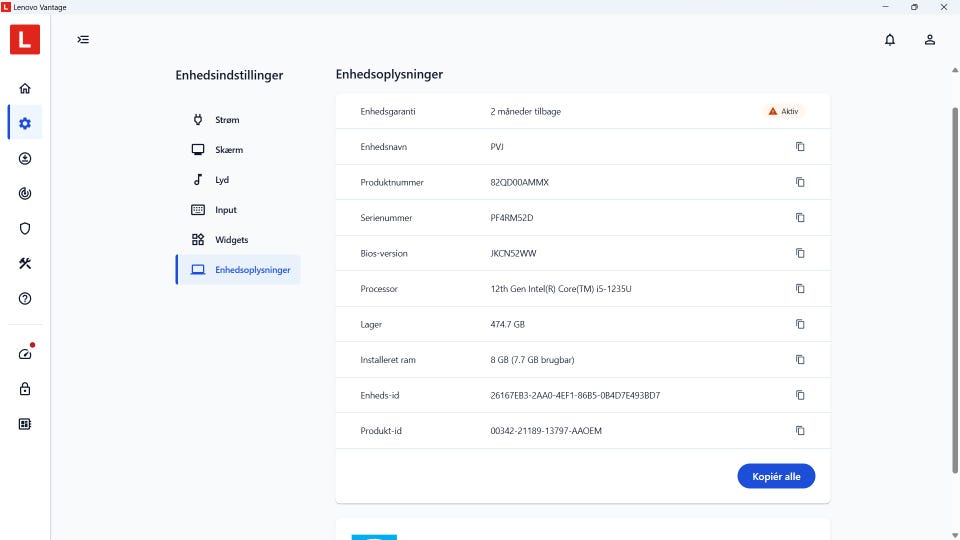This screenshot has width=960, height=540.
Task: Click product number 82QD00AMMX
Action: pyautogui.click(x=519, y=182)
